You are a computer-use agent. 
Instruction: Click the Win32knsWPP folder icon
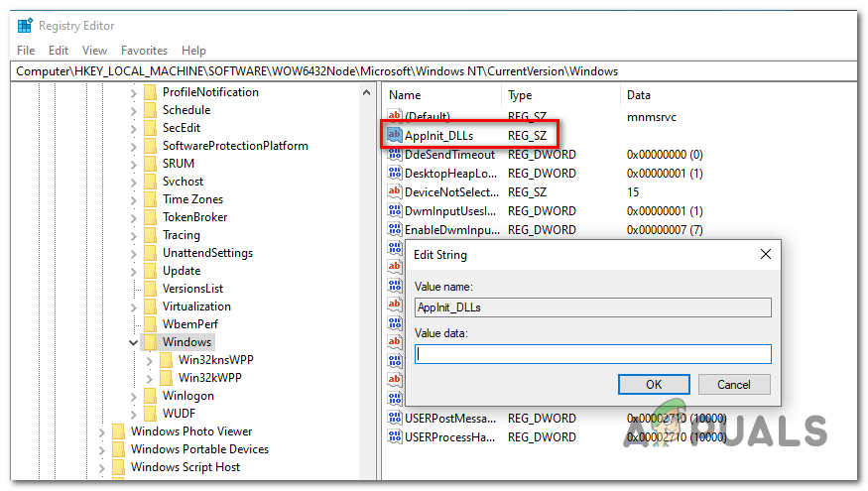tap(166, 360)
